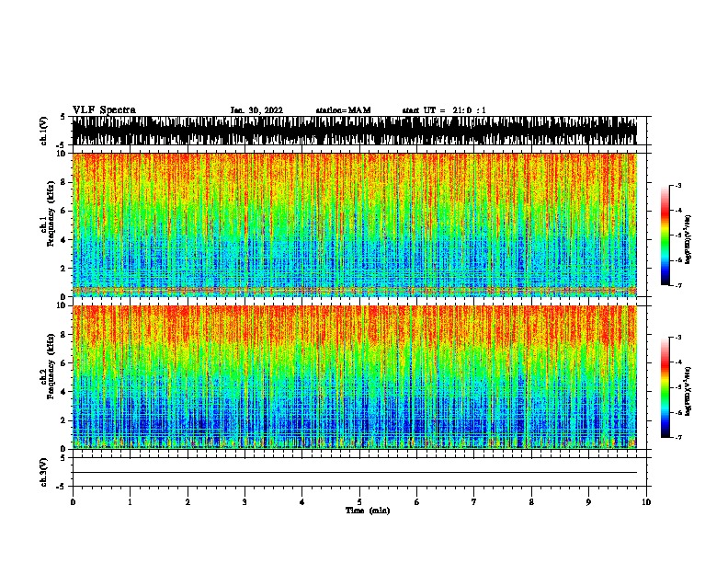Image resolution: width=728 pixels, height=563 pixels.
Task: Click inside the ch.1 black waveform strip
Action: click(354, 131)
